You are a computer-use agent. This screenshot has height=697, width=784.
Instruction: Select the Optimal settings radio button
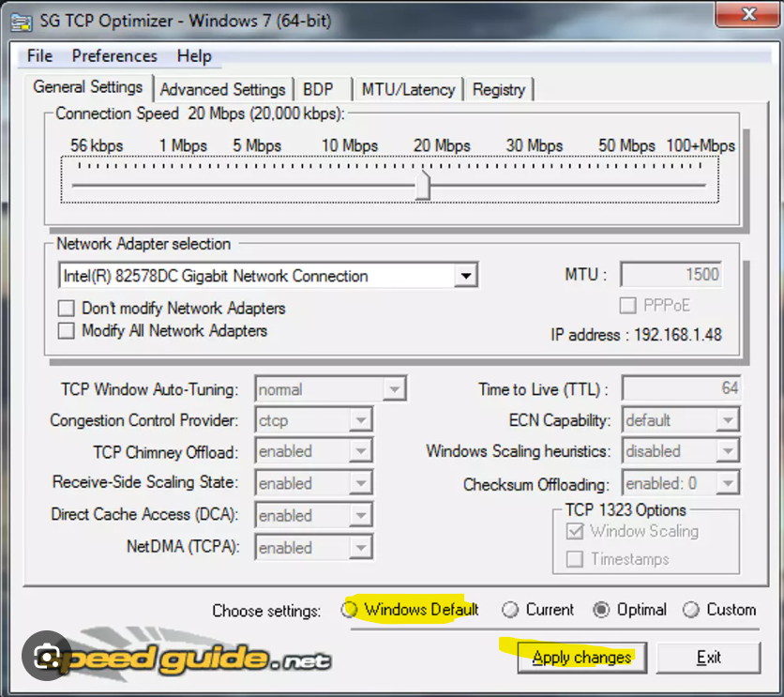coord(601,610)
